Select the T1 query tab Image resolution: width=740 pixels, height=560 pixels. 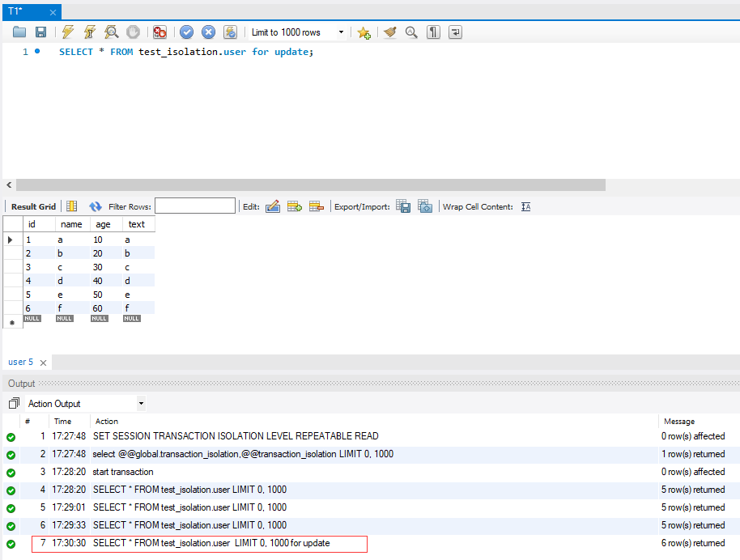point(32,12)
